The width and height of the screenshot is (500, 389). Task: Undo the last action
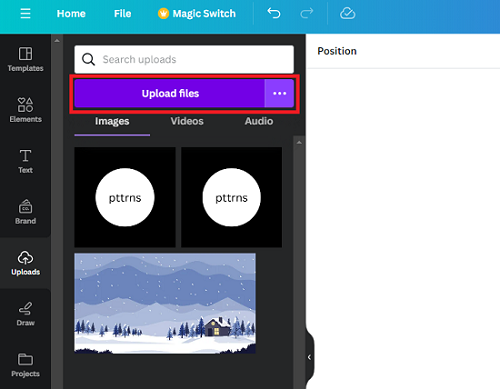tap(274, 13)
